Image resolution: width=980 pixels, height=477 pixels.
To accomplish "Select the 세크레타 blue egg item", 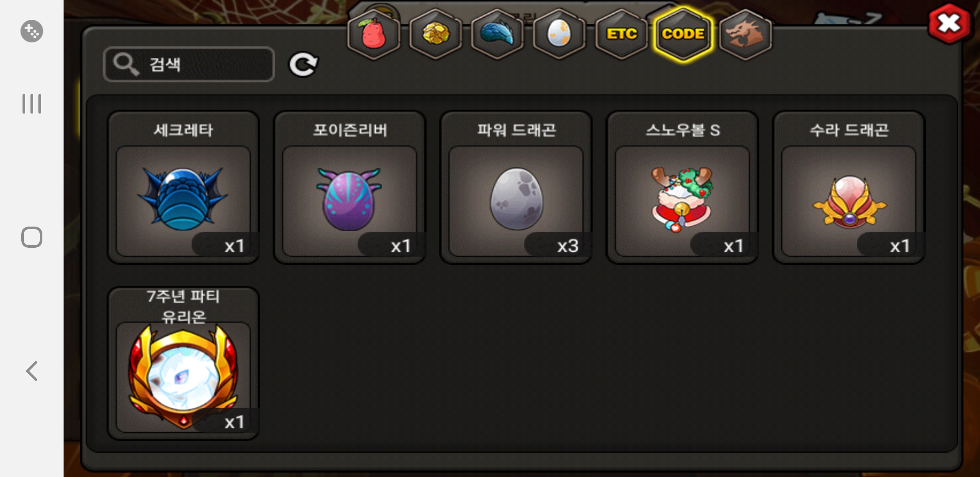I will pyautogui.click(x=183, y=187).
